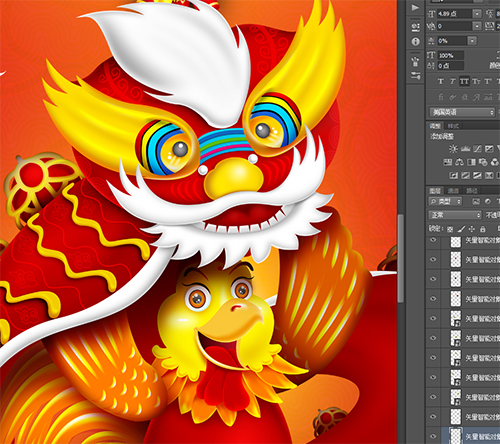Image resolution: width=500 pixels, height=444 pixels.
Task: Click the canvas vertical scrollbar thumb
Action: [x=401, y=258]
